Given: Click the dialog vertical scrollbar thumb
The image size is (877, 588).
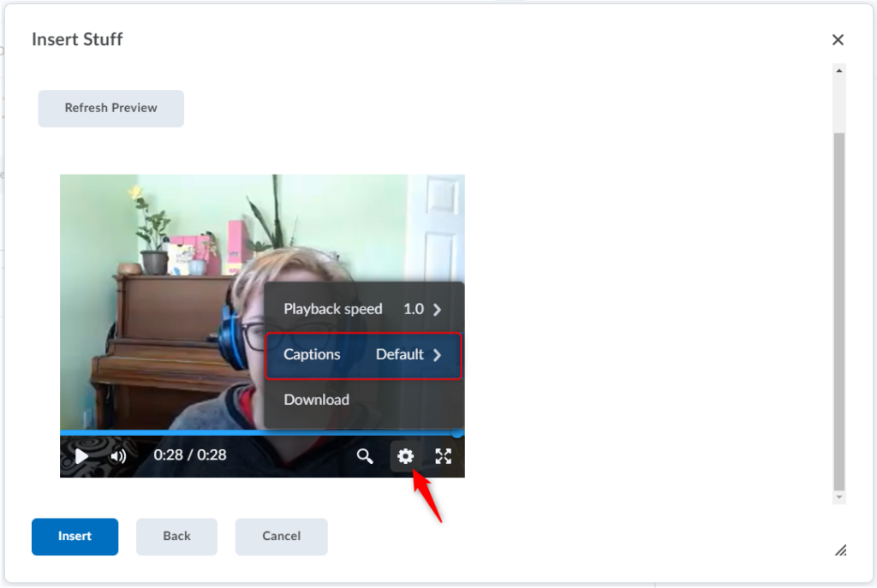Looking at the screenshot, I should 839,308.
